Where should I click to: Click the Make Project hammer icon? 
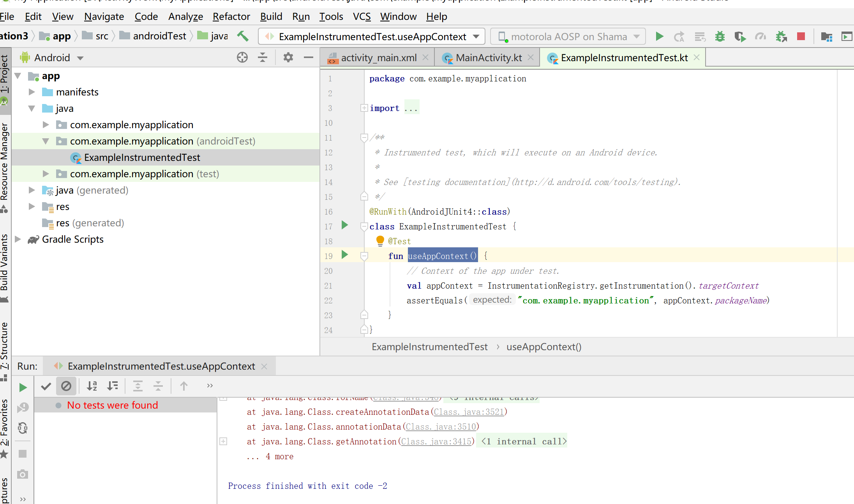tap(243, 36)
